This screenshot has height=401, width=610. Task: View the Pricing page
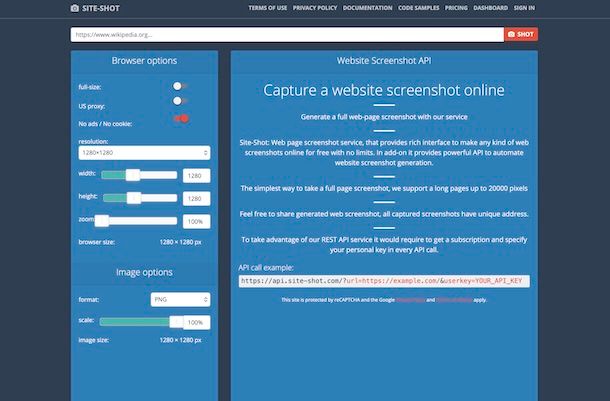pyautogui.click(x=456, y=8)
